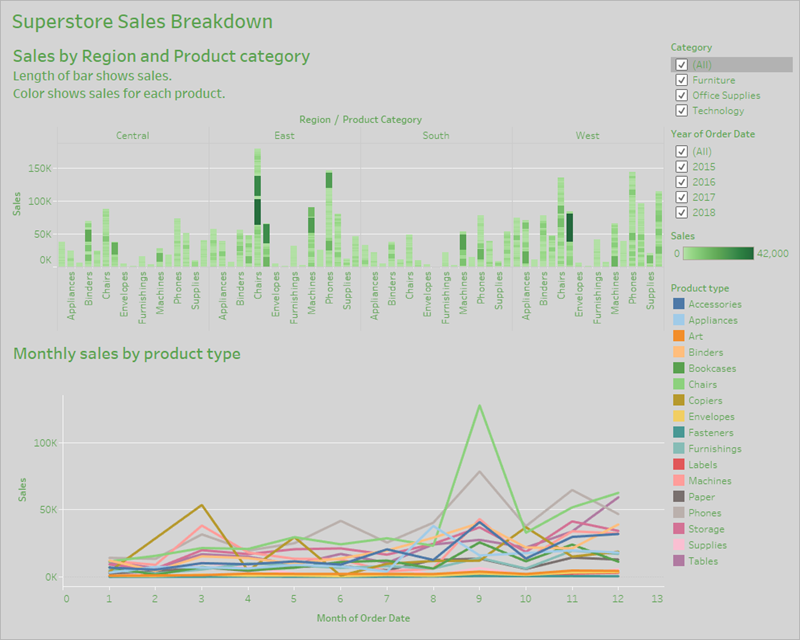The height and width of the screenshot is (640, 800).
Task: Click the Chairs legend color swatch
Action: click(x=679, y=384)
